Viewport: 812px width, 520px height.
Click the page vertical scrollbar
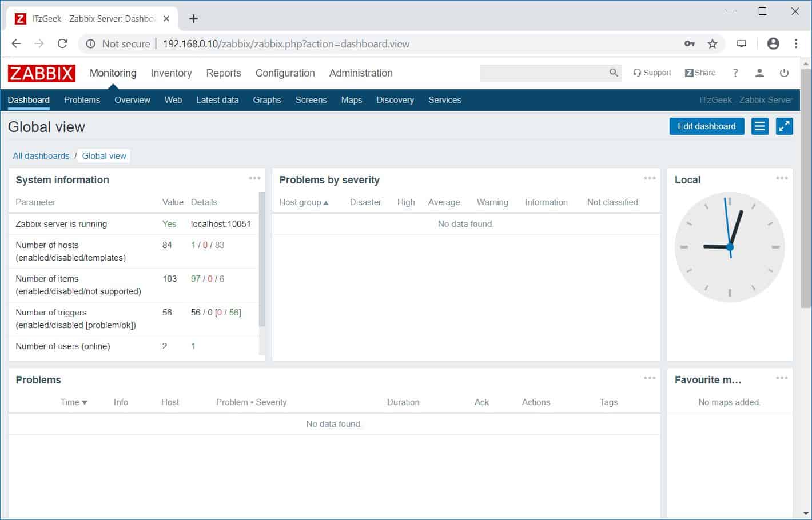(806, 189)
